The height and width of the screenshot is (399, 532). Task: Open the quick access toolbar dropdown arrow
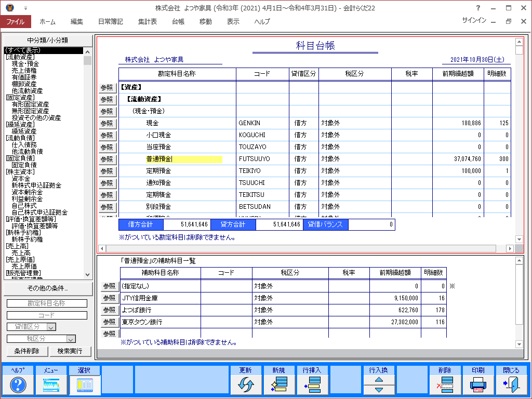[x=26, y=8]
